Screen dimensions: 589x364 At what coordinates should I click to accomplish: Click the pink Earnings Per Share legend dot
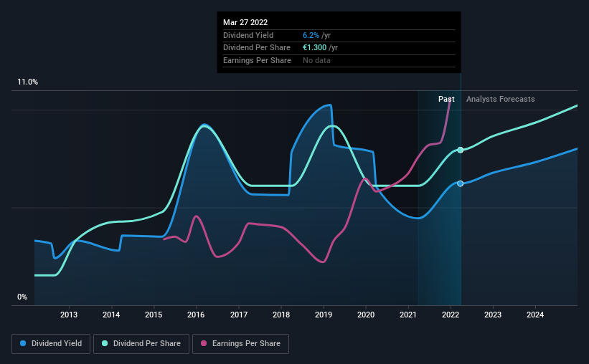point(204,343)
